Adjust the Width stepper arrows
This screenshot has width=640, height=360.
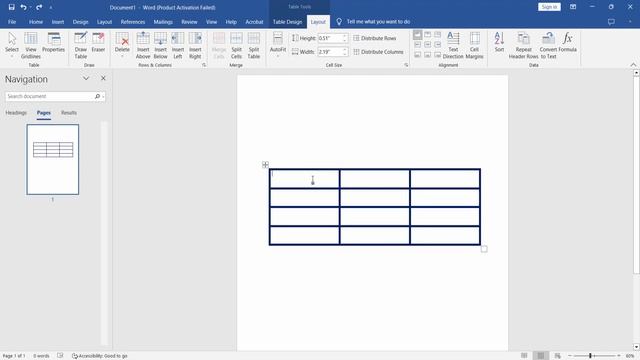coord(345,52)
